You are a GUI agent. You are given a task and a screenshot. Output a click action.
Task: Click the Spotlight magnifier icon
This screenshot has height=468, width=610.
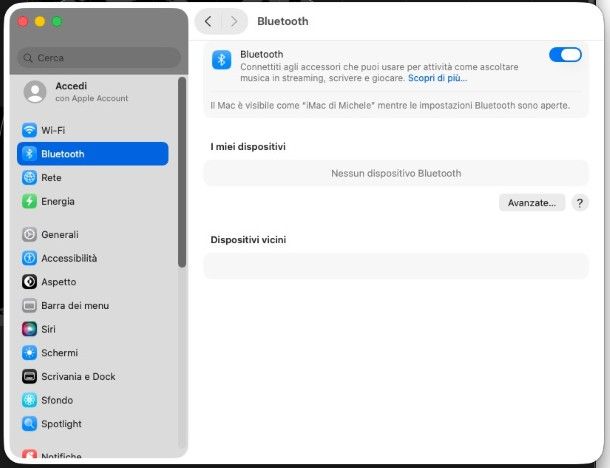coord(29,424)
